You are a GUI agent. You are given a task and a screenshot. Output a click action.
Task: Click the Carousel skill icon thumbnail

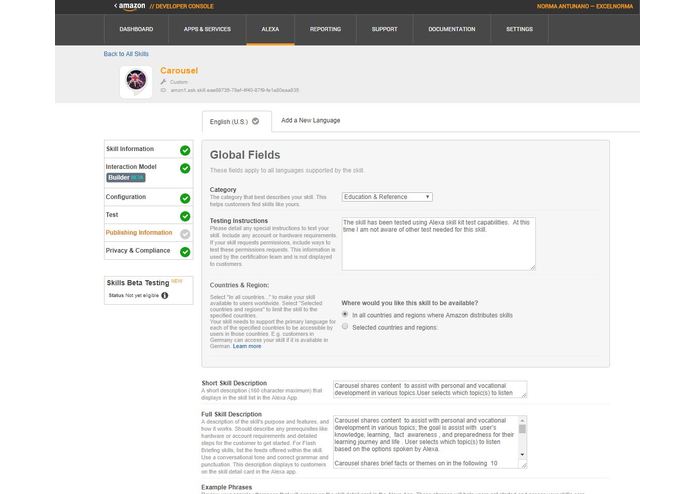coord(136,82)
